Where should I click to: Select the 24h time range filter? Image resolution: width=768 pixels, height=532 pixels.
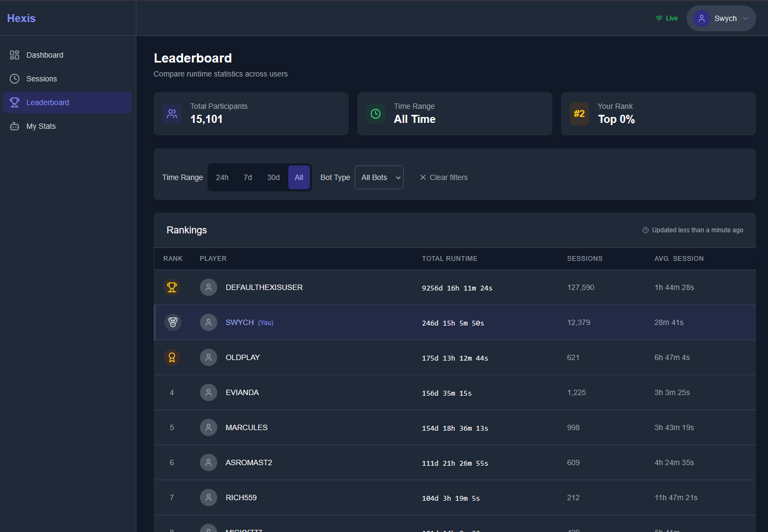click(222, 177)
